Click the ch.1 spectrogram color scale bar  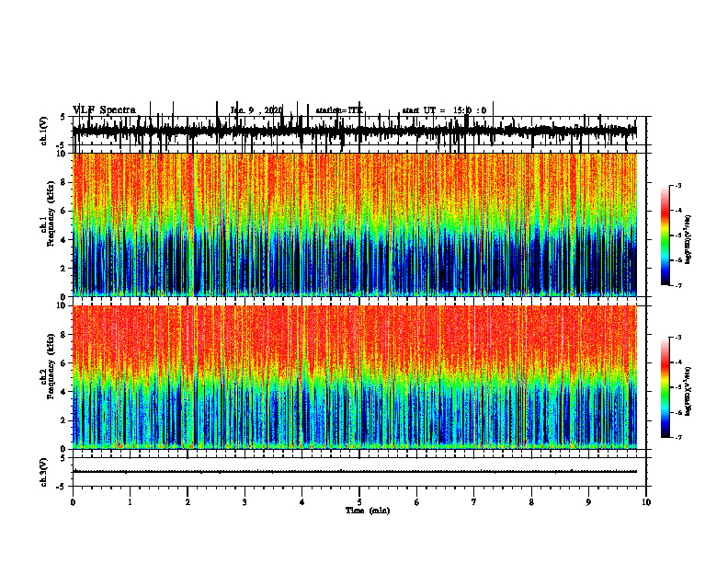point(665,236)
